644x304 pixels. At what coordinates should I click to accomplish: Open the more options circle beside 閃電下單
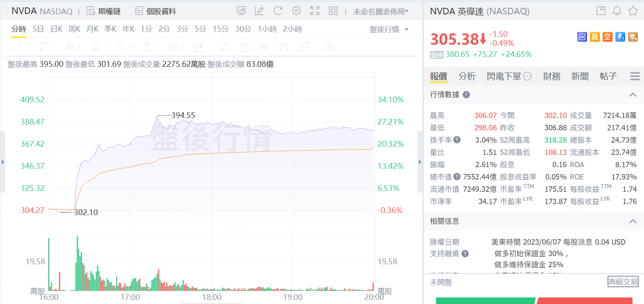[x=527, y=76]
